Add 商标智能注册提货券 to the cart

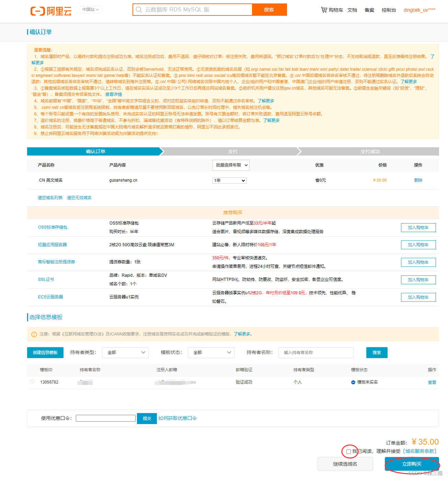point(418,262)
